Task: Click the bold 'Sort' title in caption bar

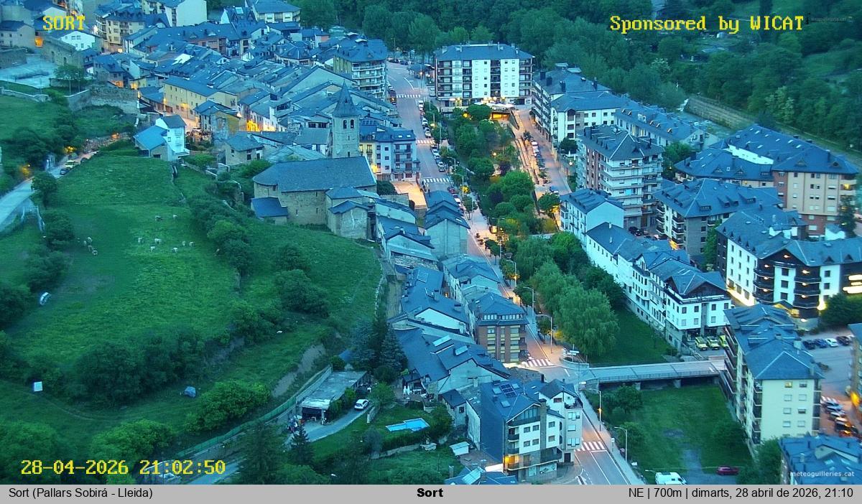Action: coord(430,493)
